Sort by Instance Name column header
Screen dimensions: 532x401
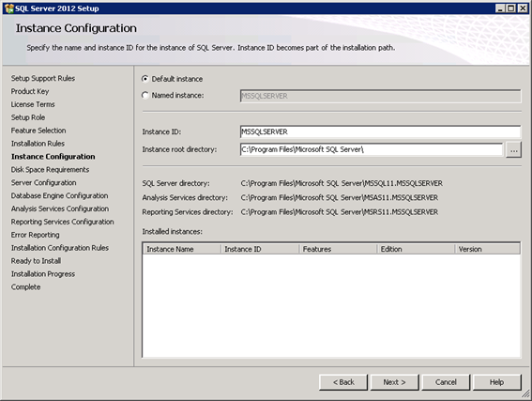click(182, 249)
